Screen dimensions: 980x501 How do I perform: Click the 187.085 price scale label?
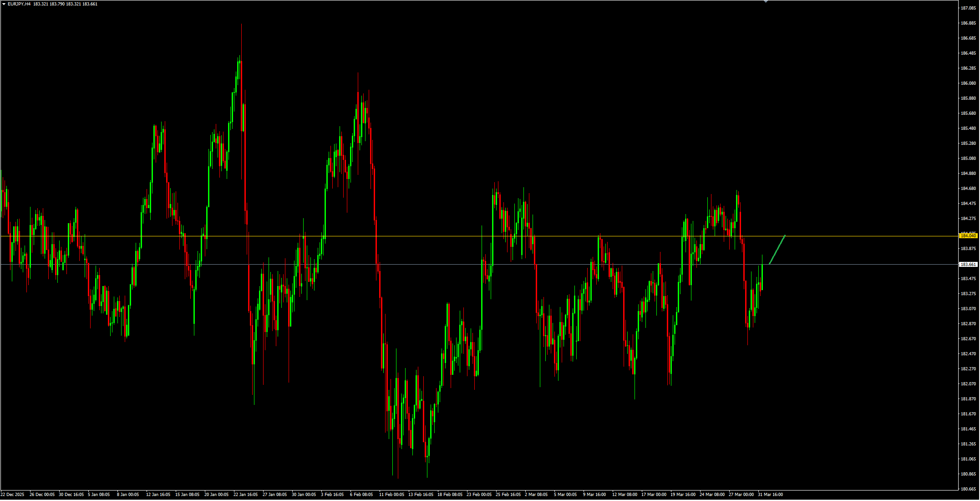click(969, 8)
